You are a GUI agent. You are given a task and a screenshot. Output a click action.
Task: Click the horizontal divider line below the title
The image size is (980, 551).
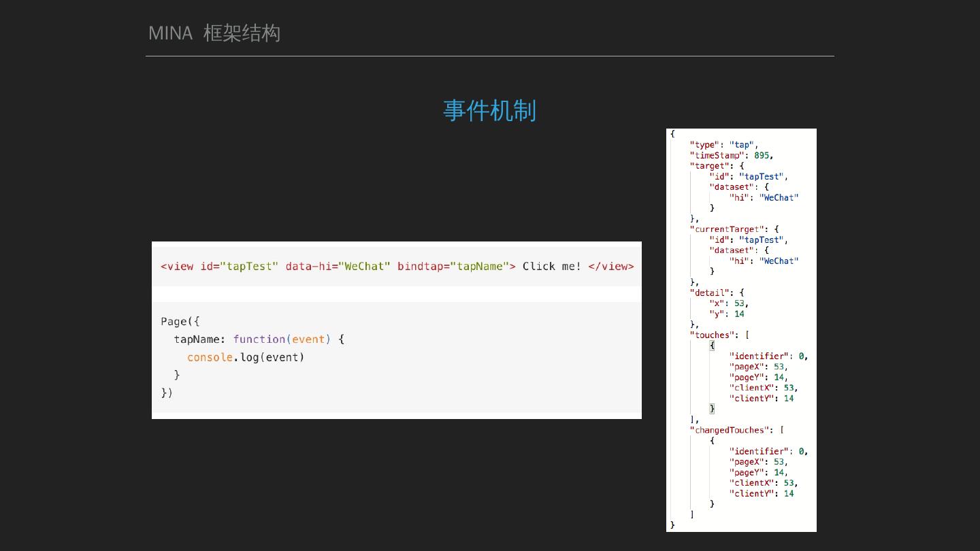click(x=489, y=56)
